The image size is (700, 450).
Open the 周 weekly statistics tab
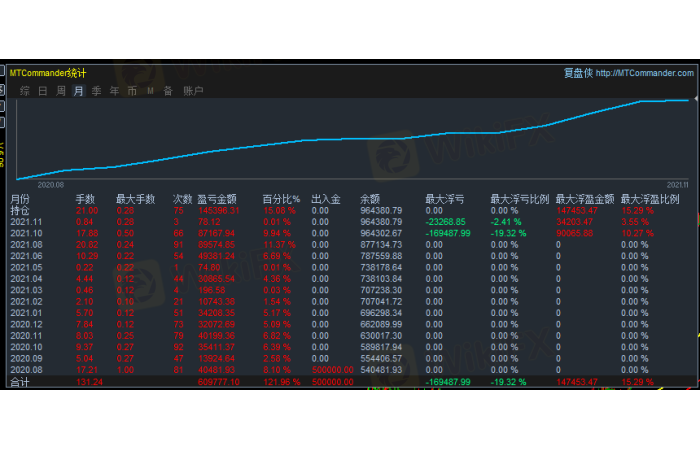tap(60, 91)
